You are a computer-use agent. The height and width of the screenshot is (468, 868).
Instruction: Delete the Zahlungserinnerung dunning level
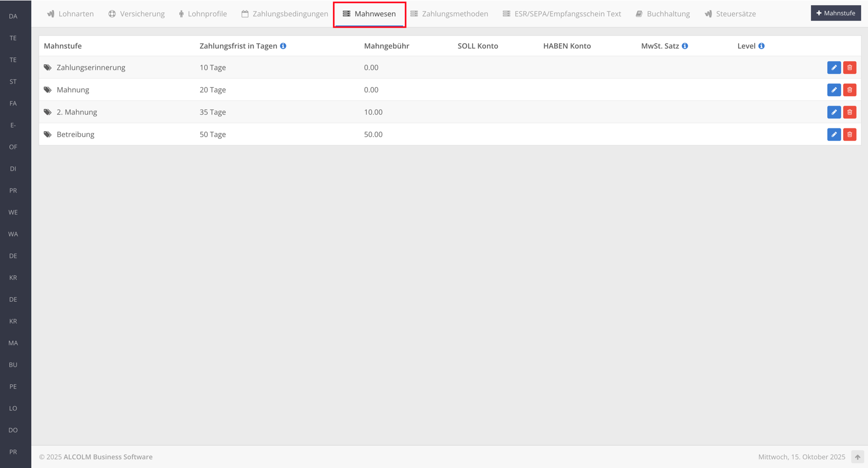point(849,68)
